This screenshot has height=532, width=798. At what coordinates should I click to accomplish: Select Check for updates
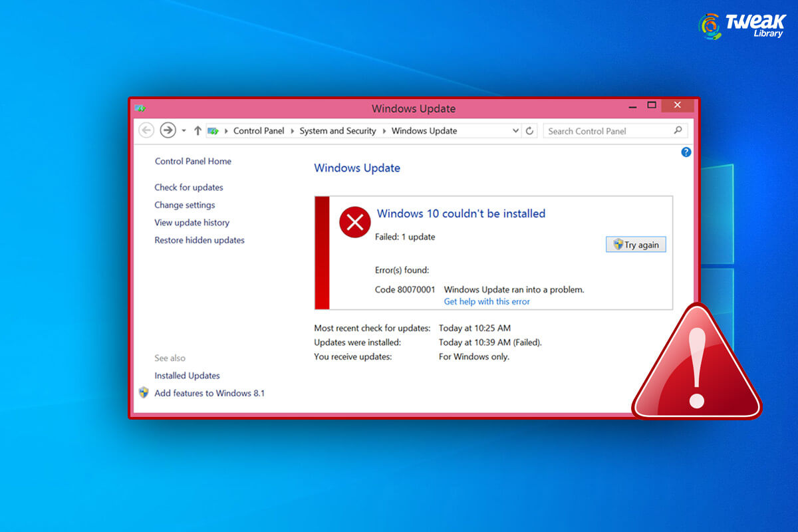point(189,188)
